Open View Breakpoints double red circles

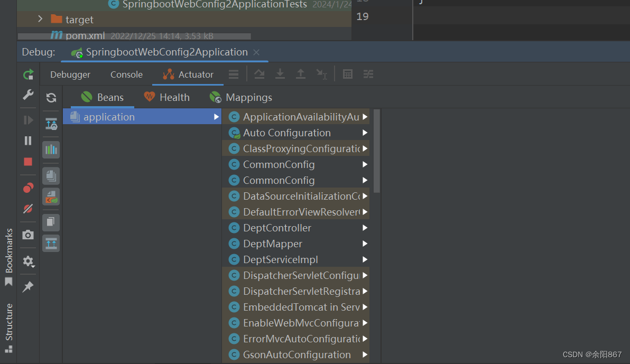(x=28, y=188)
